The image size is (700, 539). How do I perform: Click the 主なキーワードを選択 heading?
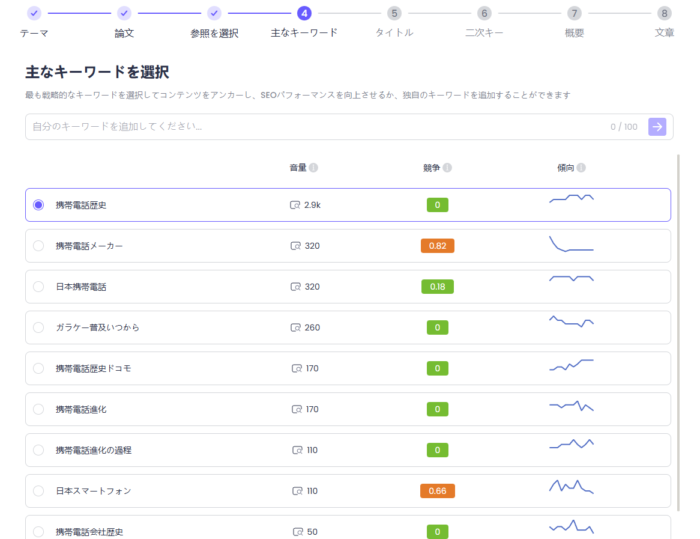(x=97, y=72)
